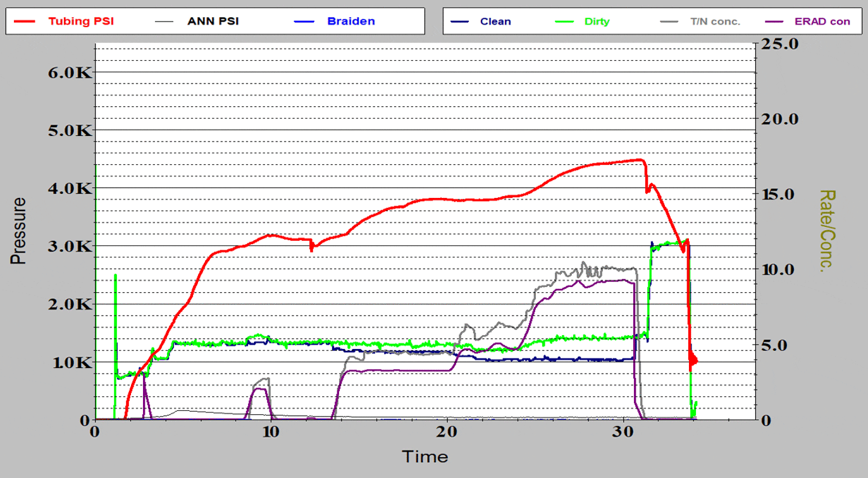The image size is (868, 478).
Task: Click the 10 time axis tick label
Action: coord(271,432)
